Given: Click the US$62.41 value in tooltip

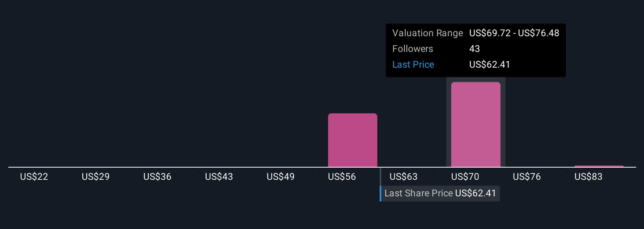Looking at the screenshot, I should [490, 65].
